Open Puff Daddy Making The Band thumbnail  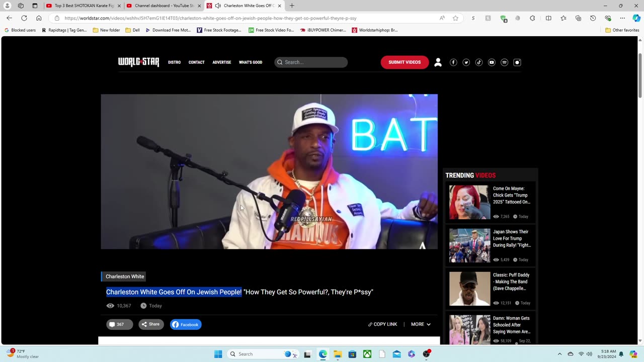pyautogui.click(x=469, y=289)
